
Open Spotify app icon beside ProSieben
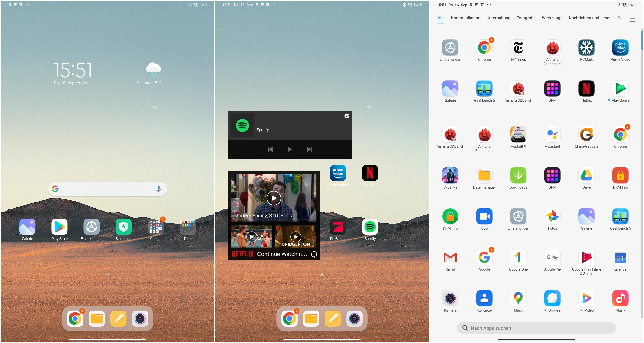click(x=370, y=227)
